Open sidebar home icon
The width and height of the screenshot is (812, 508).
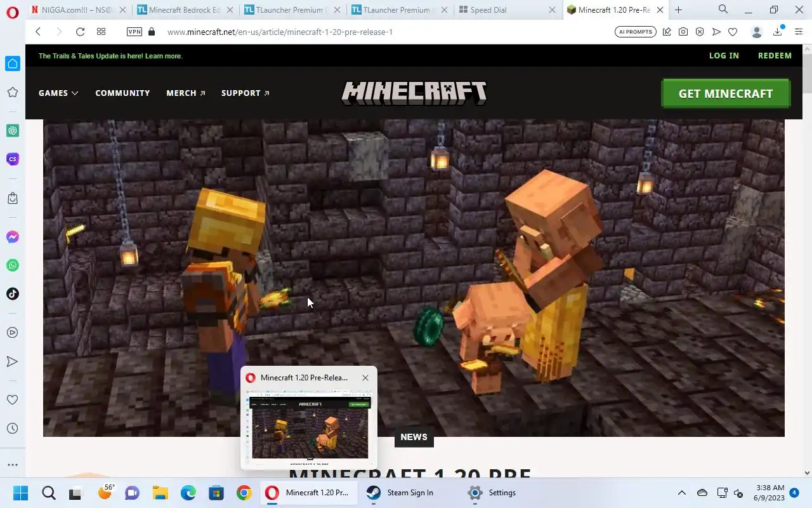(13, 63)
